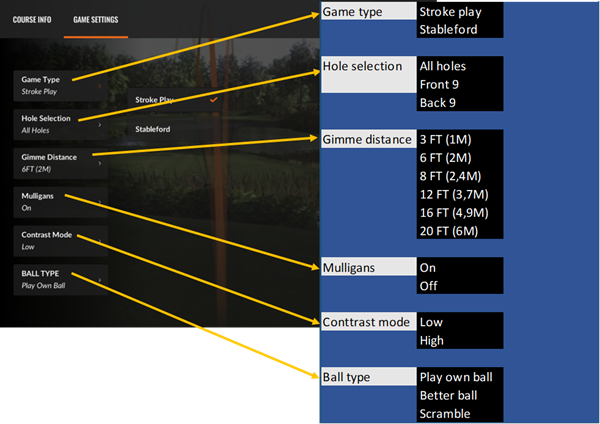Expand the Gimme Distance chevron arrow
The width and height of the screenshot is (600, 424).
(101, 162)
